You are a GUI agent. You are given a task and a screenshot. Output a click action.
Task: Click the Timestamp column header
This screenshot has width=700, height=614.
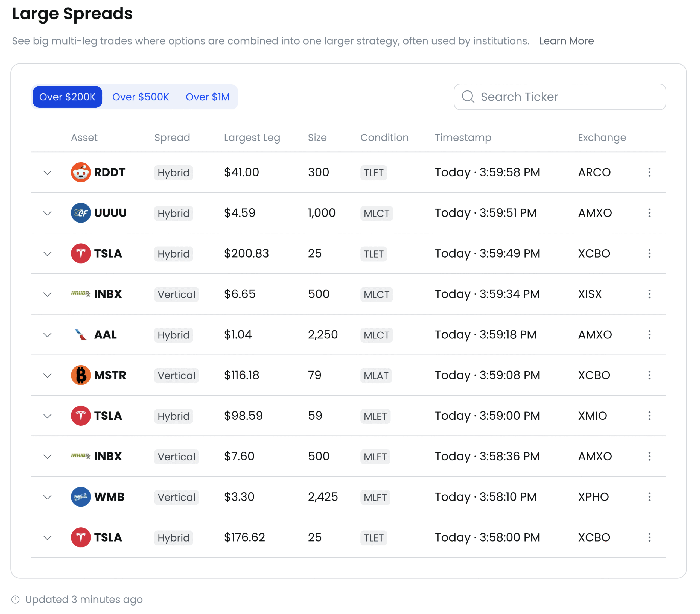463,137
